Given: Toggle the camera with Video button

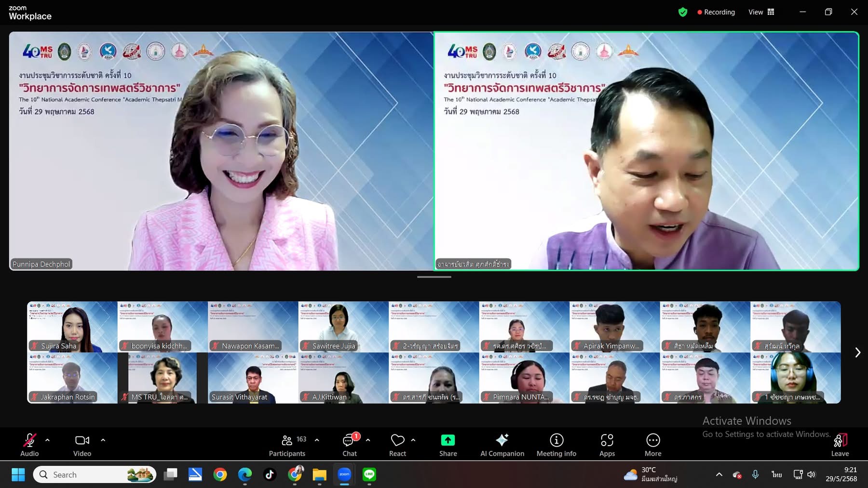Looking at the screenshot, I should point(82,445).
